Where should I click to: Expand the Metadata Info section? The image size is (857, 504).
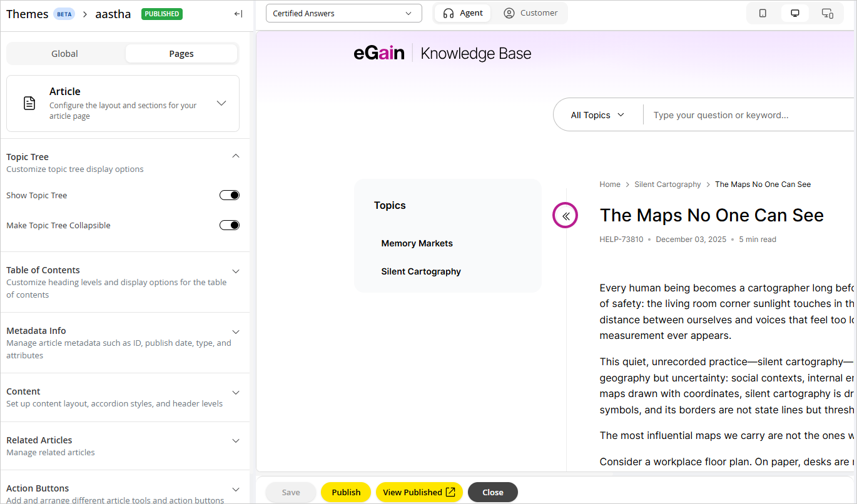[235, 331]
